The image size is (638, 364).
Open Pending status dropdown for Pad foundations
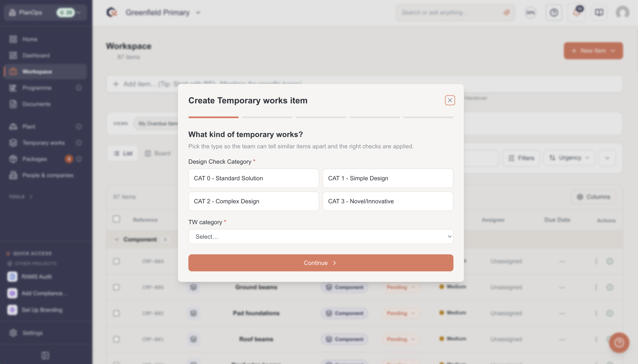pyautogui.click(x=401, y=313)
